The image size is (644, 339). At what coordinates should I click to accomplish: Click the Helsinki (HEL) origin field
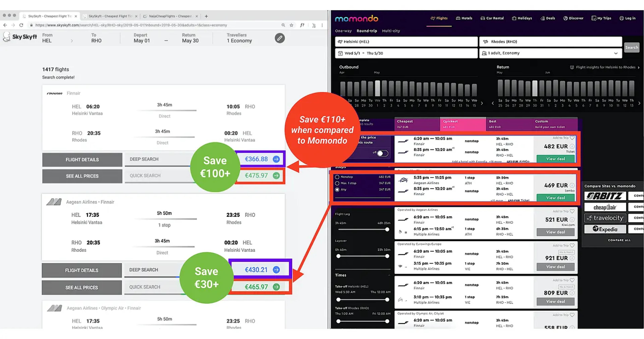point(406,42)
